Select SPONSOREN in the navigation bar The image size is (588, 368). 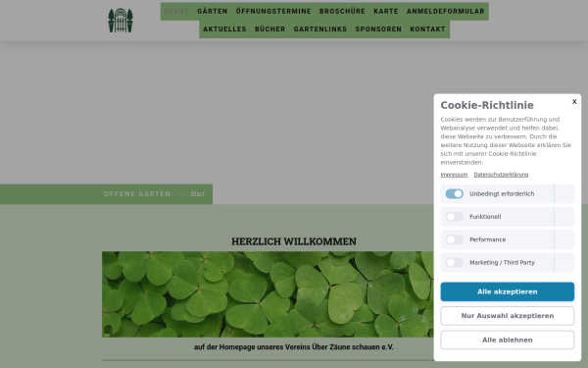click(378, 29)
